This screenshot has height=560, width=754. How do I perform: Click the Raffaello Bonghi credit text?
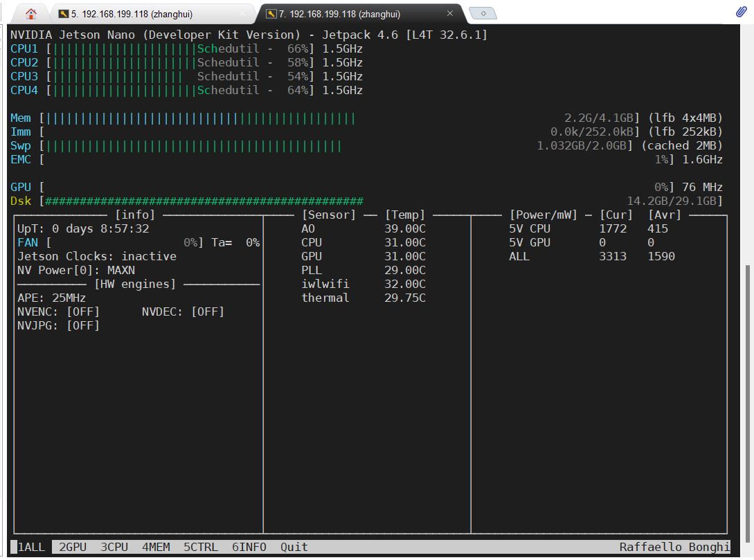(674, 547)
